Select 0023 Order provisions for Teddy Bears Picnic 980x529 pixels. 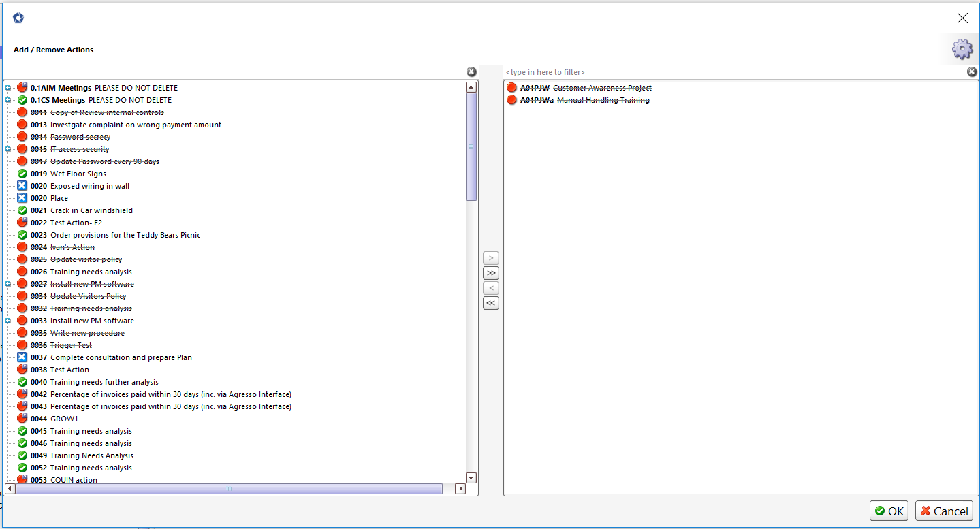(x=115, y=235)
